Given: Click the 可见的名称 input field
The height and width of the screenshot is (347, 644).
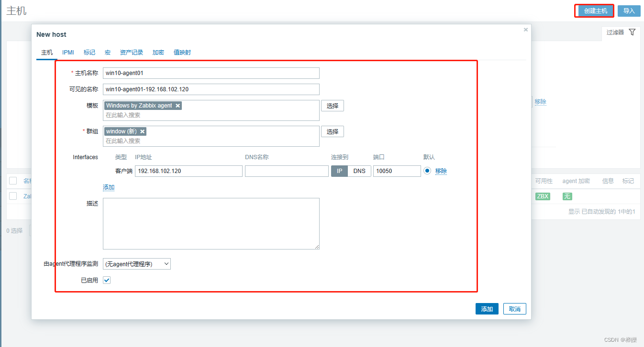Looking at the screenshot, I should click(x=211, y=89).
